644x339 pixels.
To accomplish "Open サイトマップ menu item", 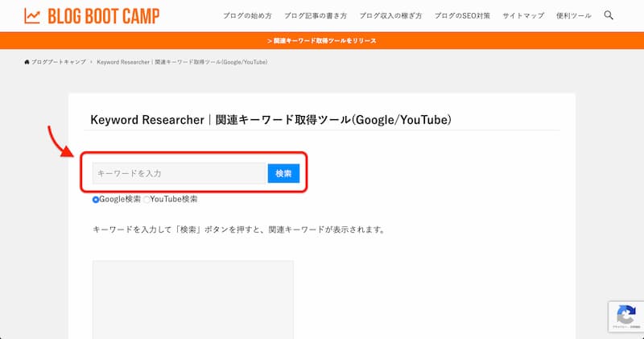I will coord(523,15).
